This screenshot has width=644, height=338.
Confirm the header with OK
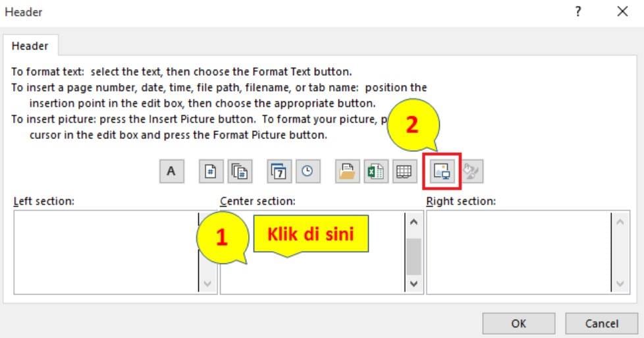(x=519, y=324)
